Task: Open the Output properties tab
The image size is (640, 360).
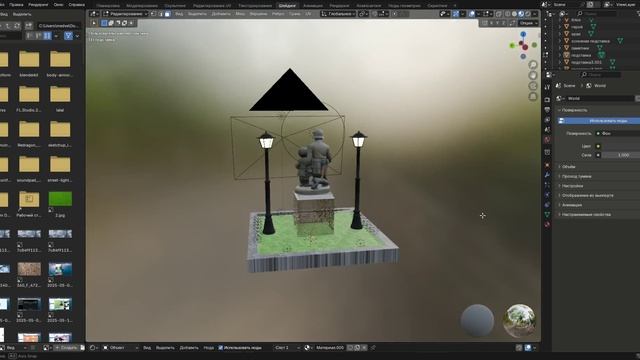Action: click(x=547, y=110)
